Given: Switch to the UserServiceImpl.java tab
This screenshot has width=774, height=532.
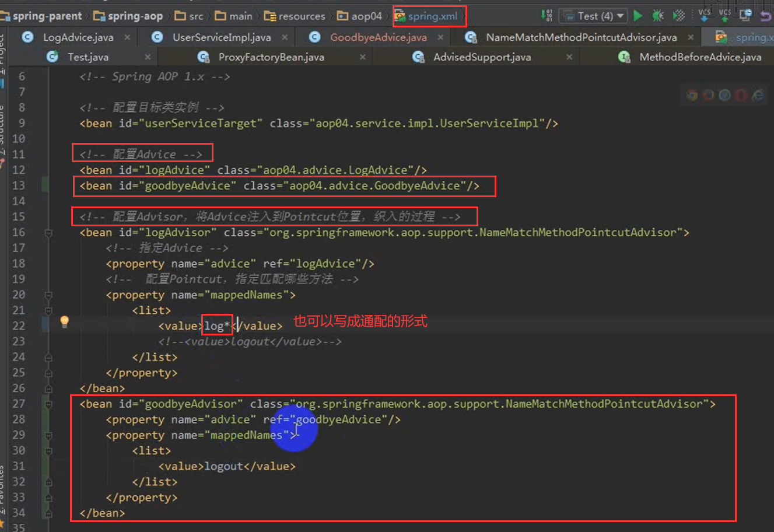Looking at the screenshot, I should pos(222,37).
